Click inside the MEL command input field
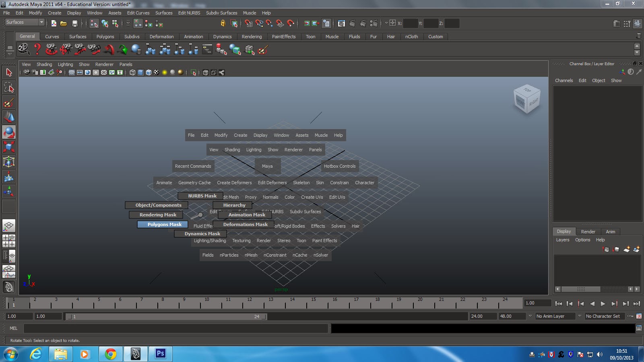 point(173,329)
